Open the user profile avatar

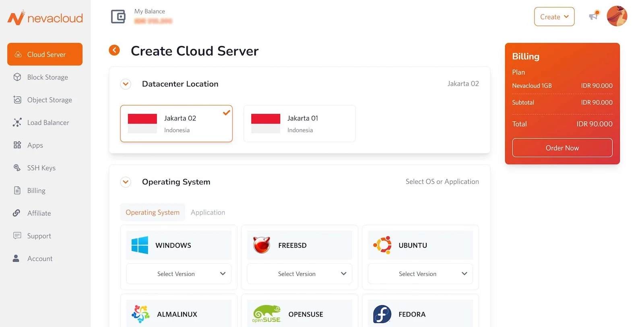tap(617, 16)
